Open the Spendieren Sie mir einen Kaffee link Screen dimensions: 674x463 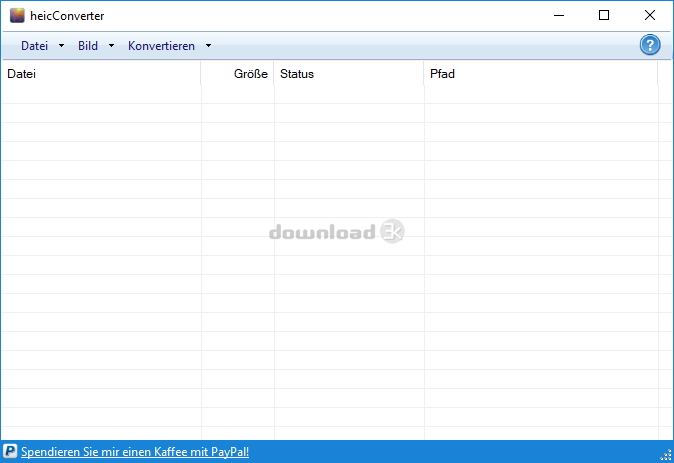tap(135, 452)
